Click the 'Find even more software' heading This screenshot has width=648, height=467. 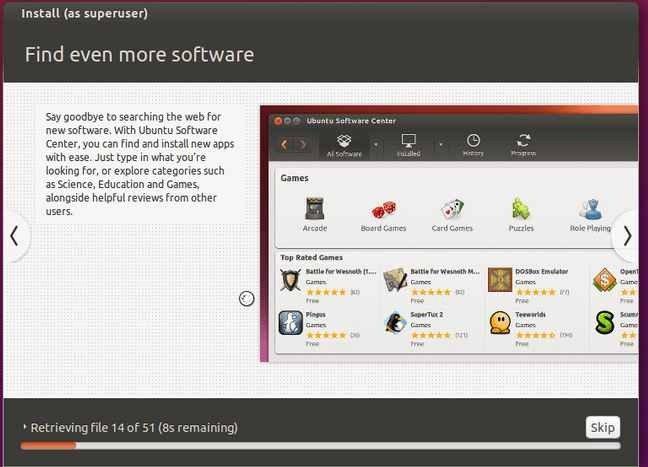pyautogui.click(x=140, y=55)
